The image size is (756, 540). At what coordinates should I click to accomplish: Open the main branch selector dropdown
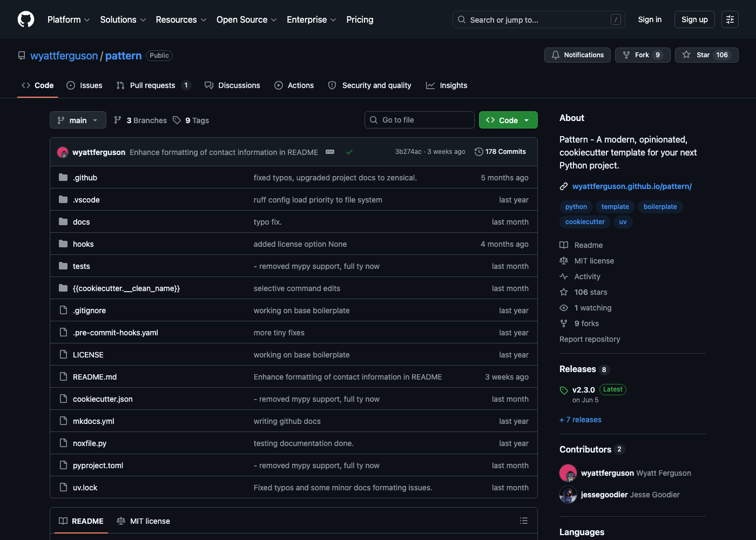coord(78,120)
